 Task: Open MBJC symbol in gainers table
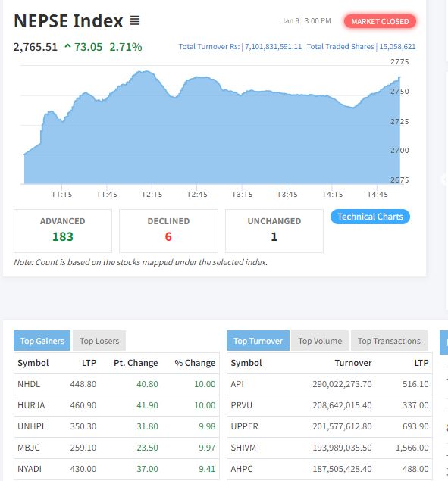click(29, 448)
